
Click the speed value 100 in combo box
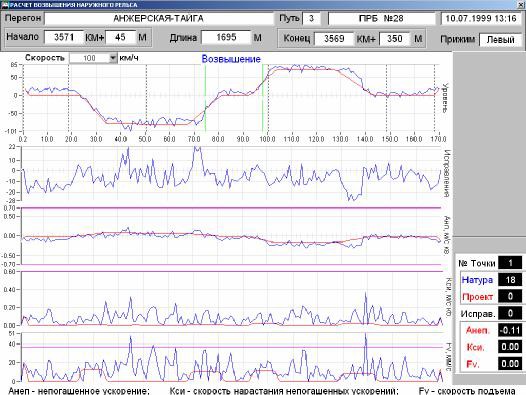[89, 58]
